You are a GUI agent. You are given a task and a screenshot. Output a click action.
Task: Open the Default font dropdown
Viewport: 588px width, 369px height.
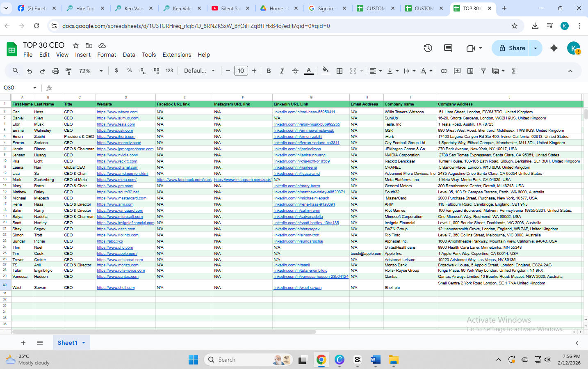tap(200, 71)
